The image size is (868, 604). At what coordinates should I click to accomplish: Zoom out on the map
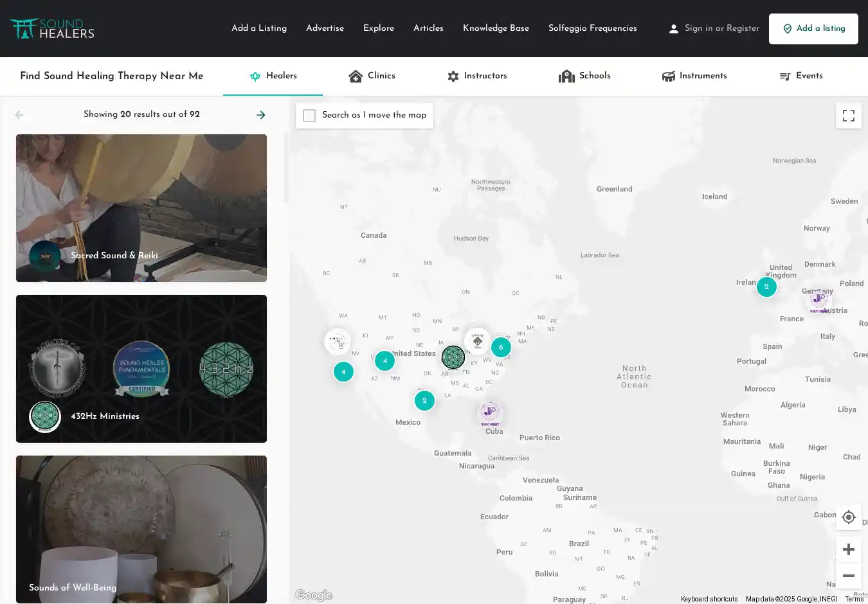click(x=848, y=576)
